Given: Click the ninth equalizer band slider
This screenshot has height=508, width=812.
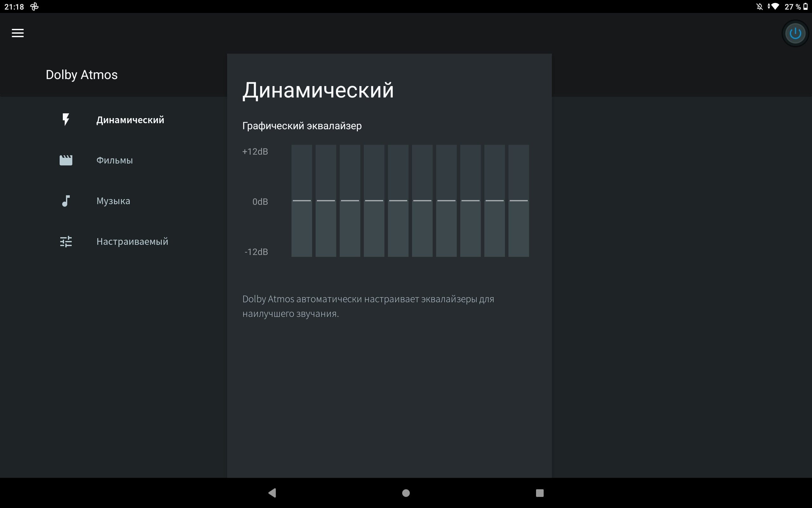Looking at the screenshot, I should tap(494, 201).
